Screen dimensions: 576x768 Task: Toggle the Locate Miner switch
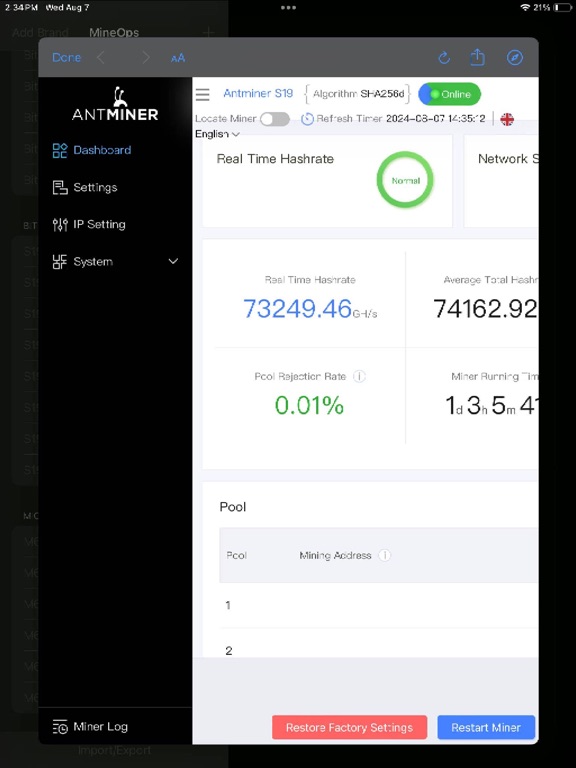tap(275, 119)
